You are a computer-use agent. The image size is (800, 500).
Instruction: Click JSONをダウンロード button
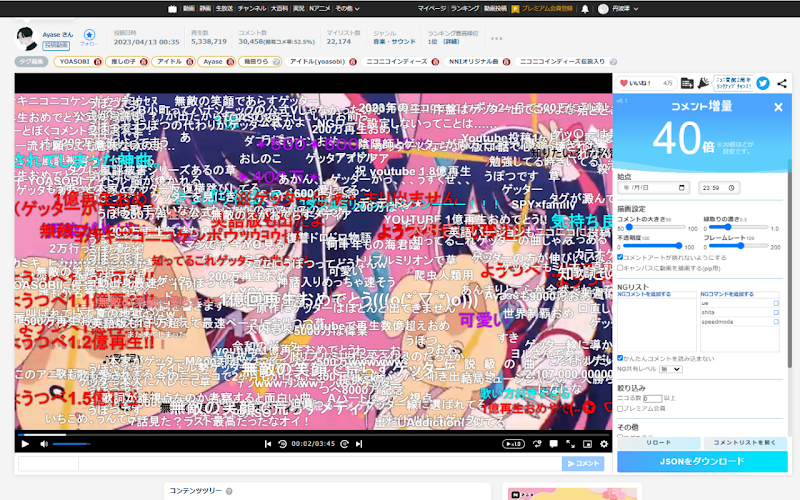point(702,462)
